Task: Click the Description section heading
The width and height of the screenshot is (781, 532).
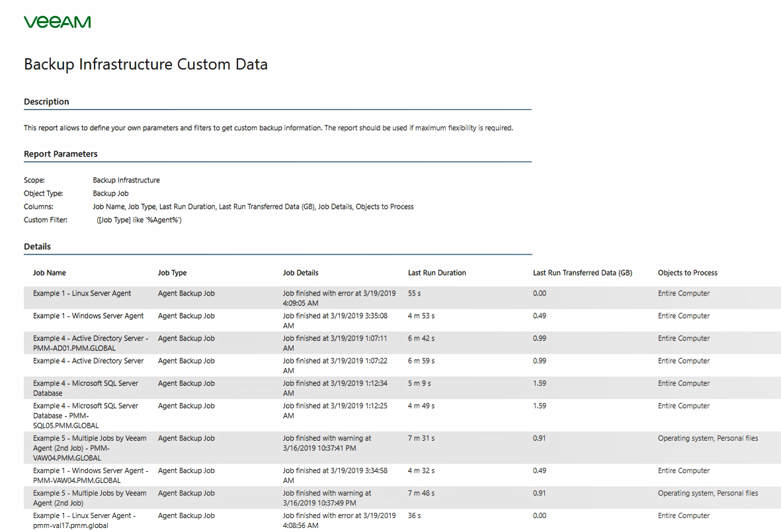Action: pyautogui.click(x=46, y=102)
